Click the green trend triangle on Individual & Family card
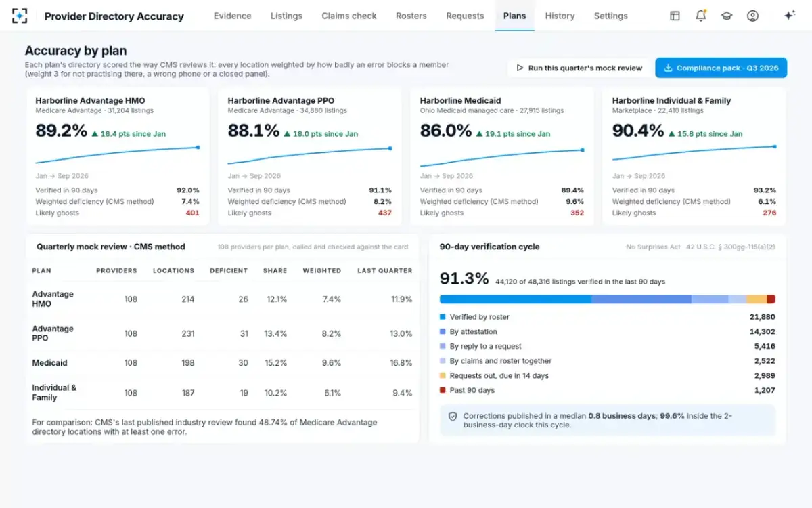Viewport: 812px width, 508px height. point(671,134)
